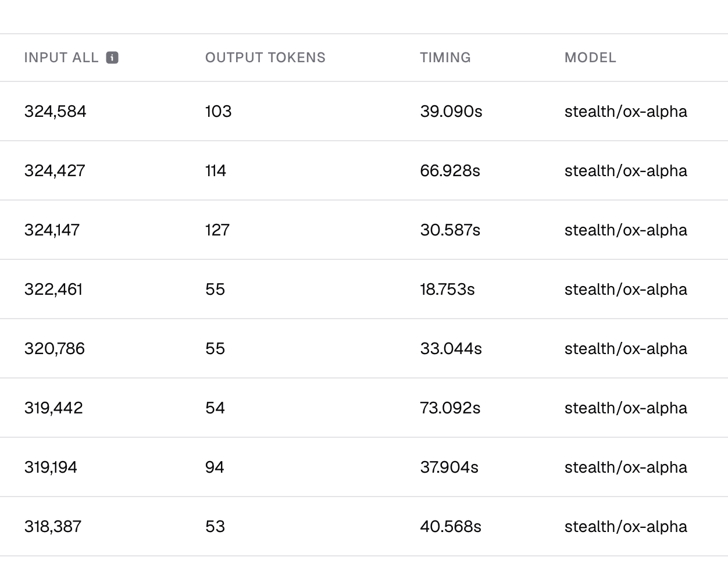728x564 pixels.
Task: Select the row timed at 73.092s
Action: 364,408
